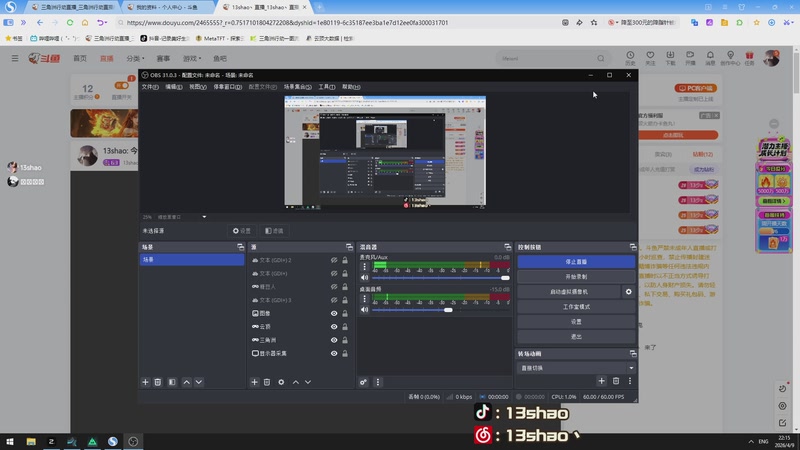Image resolution: width=800 pixels, height=450 pixels.
Task: Click OBS icon in taskbar
Action: (133, 442)
